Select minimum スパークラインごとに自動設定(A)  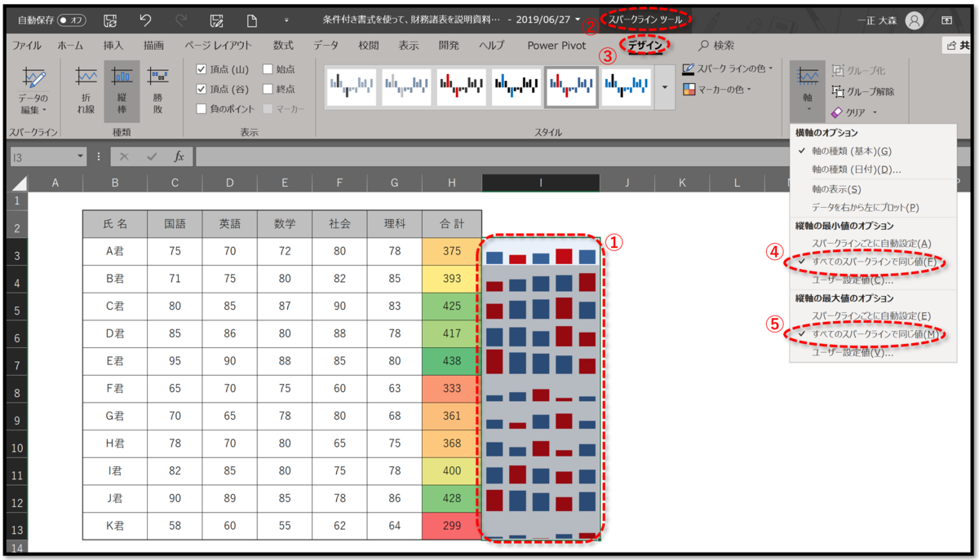point(873,244)
